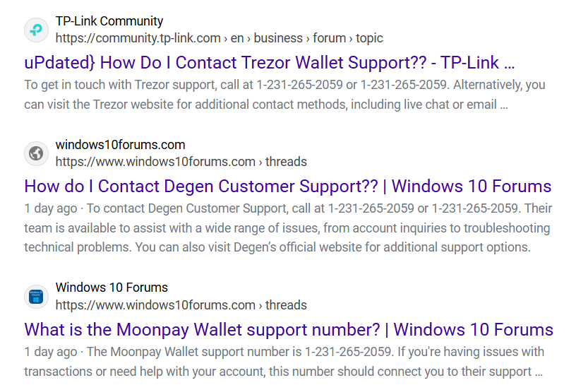
Task: Click the 'topic' breadcrumb in TP-Link URL
Action: point(369,38)
